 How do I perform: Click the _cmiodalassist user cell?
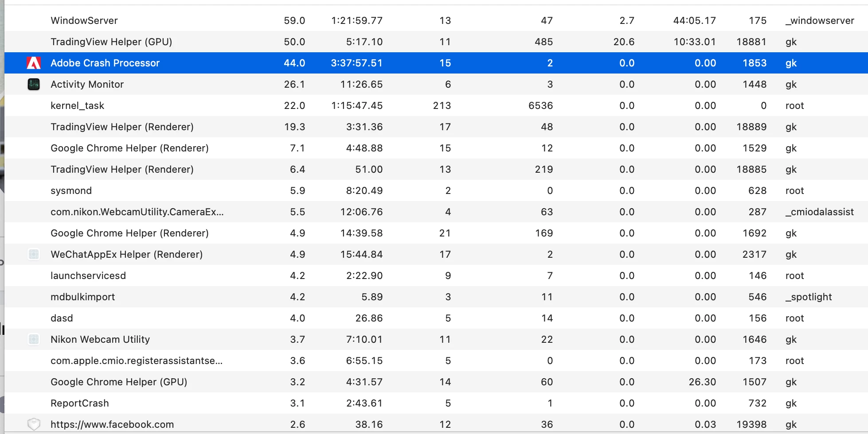820,212
